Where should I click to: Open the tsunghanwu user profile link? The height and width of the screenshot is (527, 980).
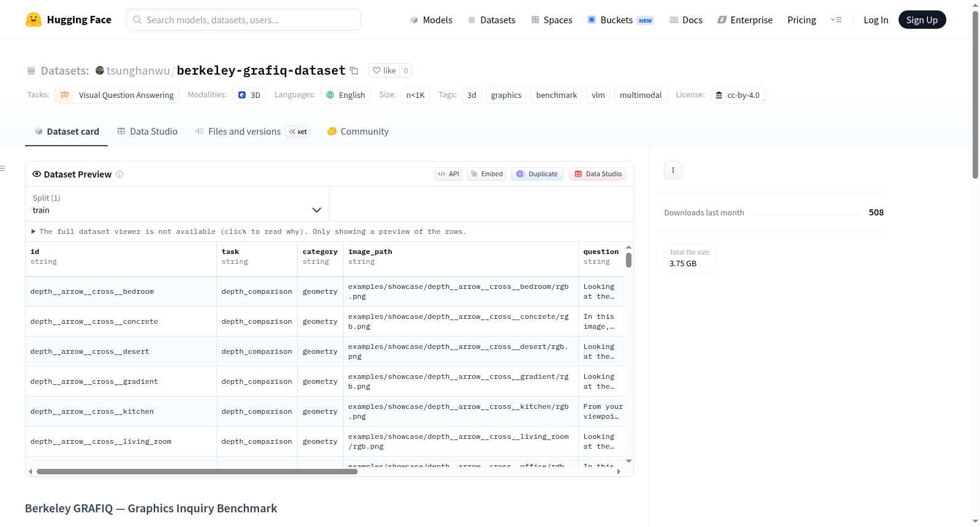138,70
